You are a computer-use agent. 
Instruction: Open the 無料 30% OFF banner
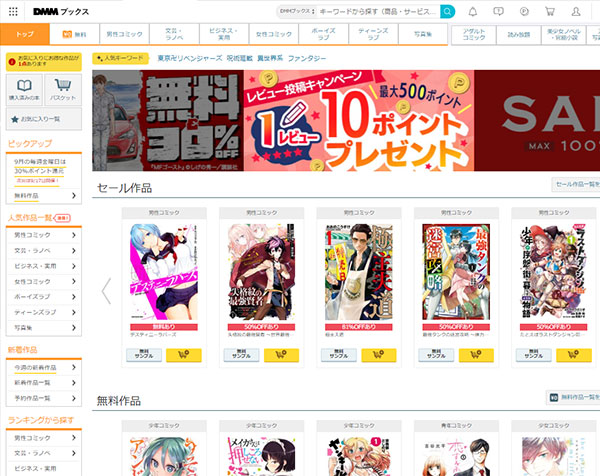coord(168,121)
